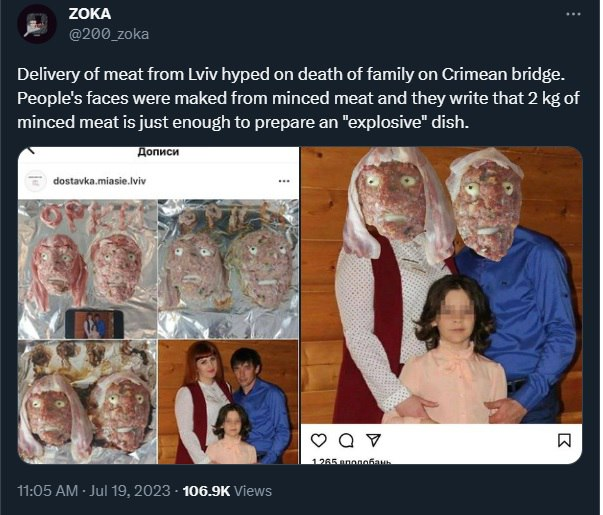Click the ZOKA display name

click(90, 14)
